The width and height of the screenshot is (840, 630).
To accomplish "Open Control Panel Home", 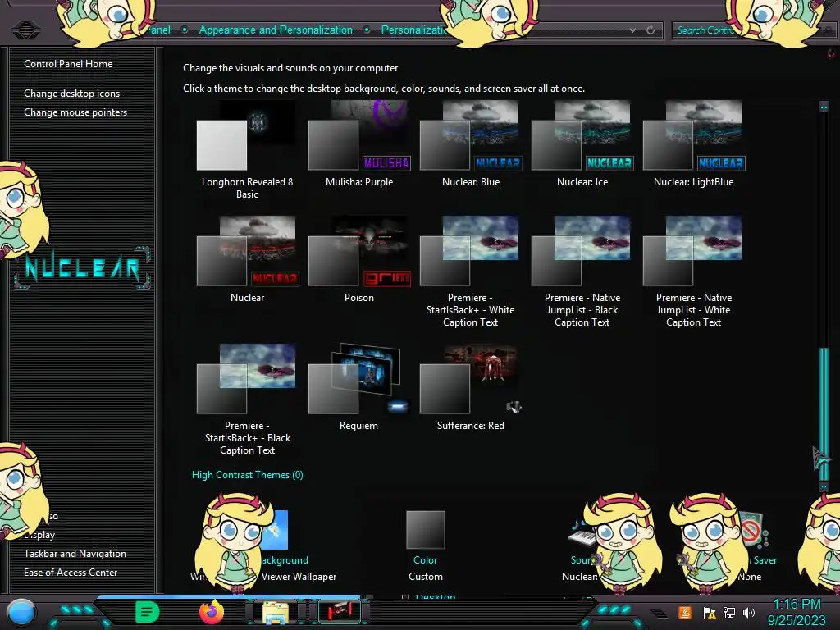I will 68,64.
